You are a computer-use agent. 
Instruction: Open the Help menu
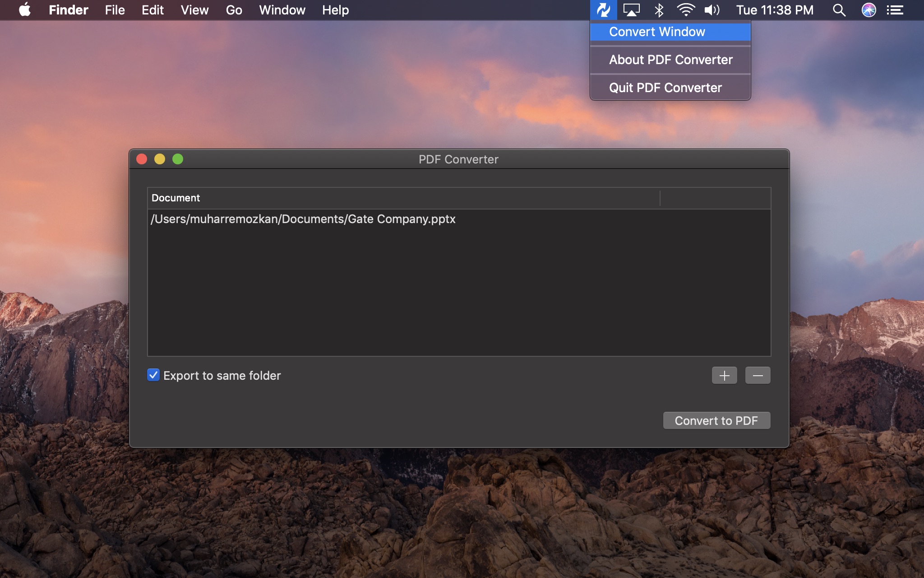[x=335, y=10]
